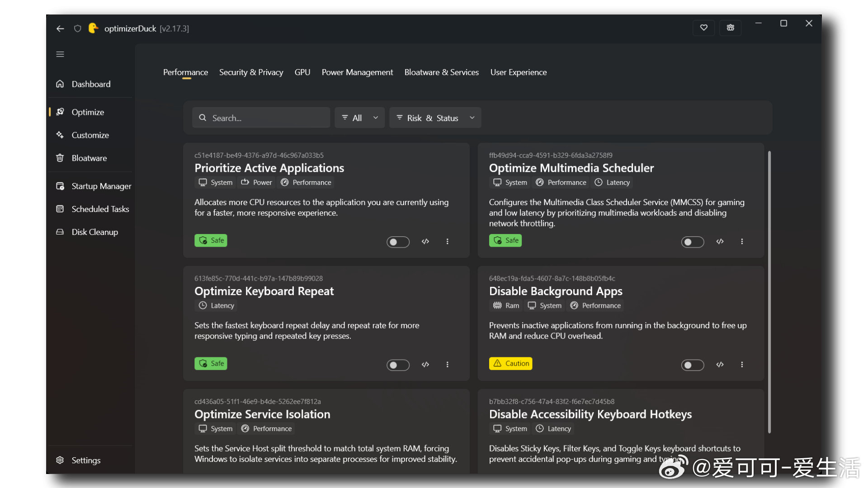Click ID c51e4187-be49-4376-a97d-46c967a033b5
This screenshot has width=868, height=488.
click(x=259, y=155)
